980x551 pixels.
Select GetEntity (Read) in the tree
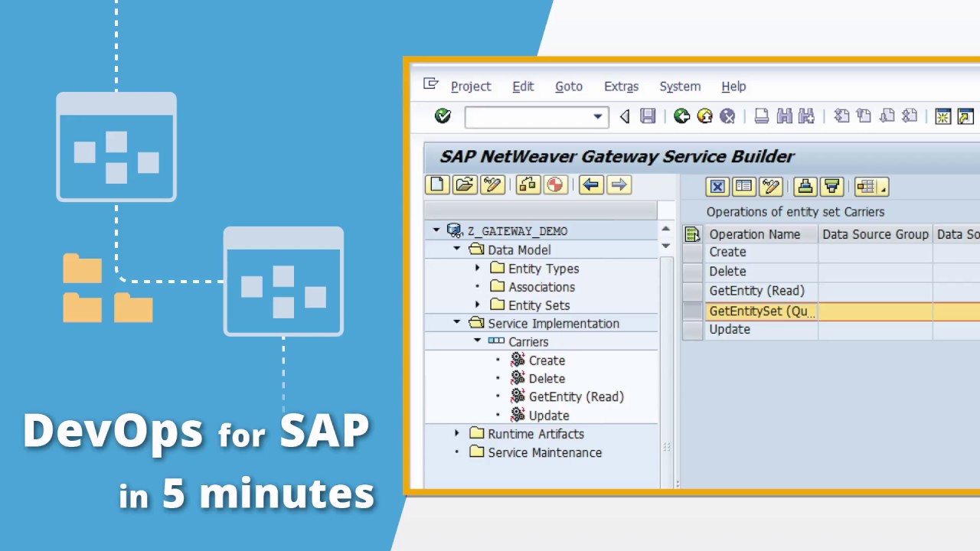(577, 397)
